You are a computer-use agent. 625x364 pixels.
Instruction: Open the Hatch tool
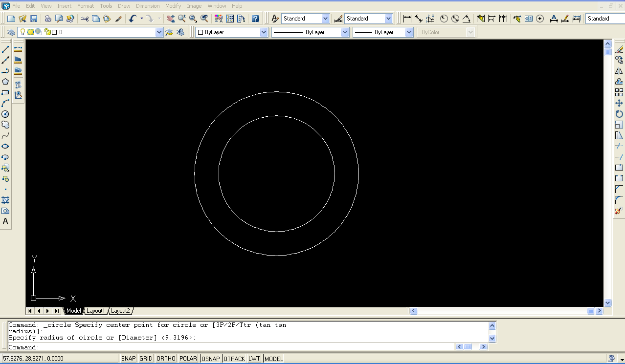click(x=5, y=200)
